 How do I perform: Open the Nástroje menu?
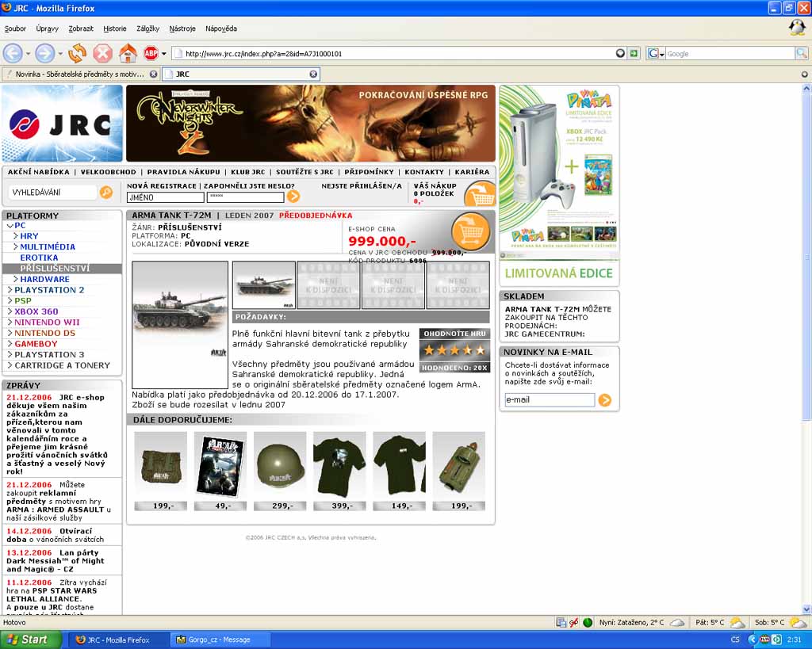tap(182, 29)
